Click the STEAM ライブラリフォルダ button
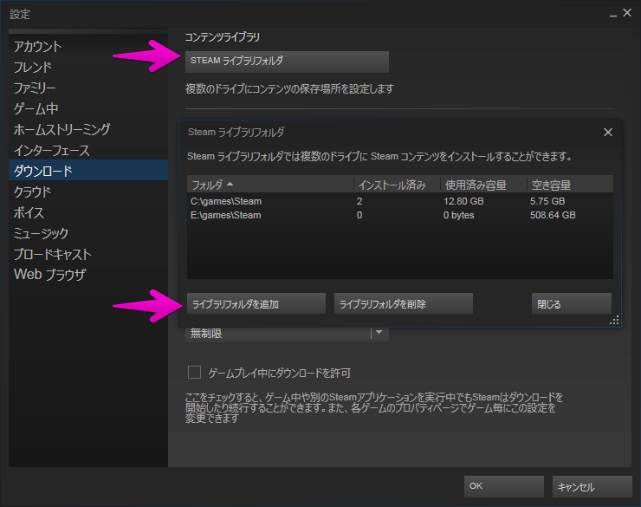641x507 pixels. point(286,61)
